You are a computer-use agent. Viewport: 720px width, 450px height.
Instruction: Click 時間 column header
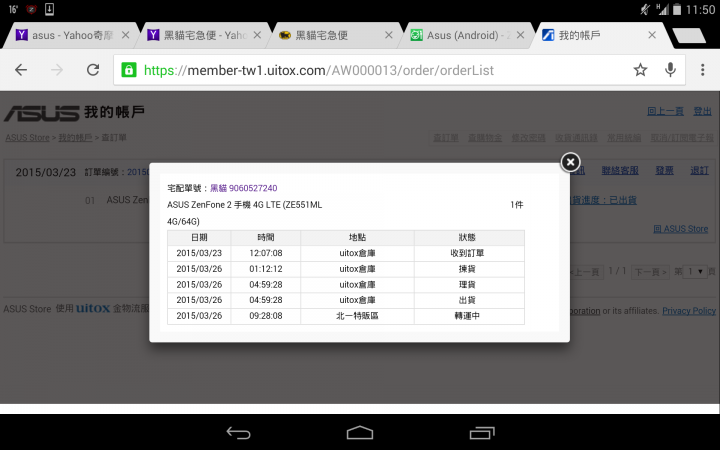point(266,237)
